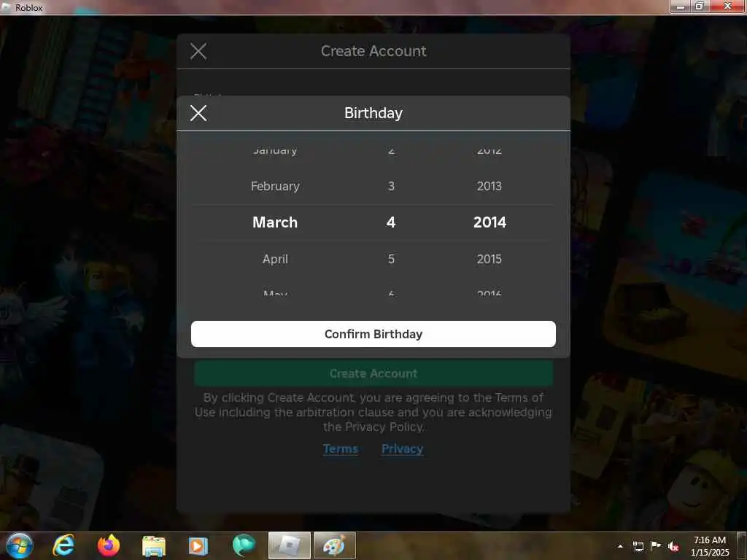Restore down the Roblox window
The height and width of the screenshot is (560, 747).
[x=700, y=7]
